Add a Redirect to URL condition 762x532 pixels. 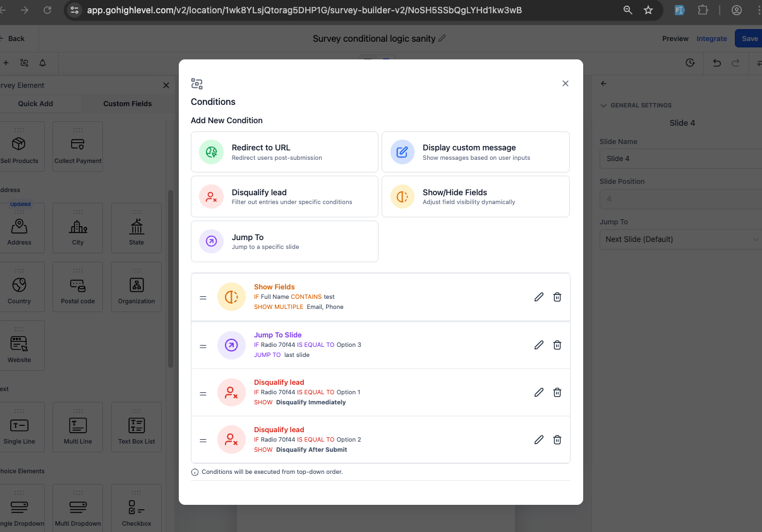coord(284,152)
